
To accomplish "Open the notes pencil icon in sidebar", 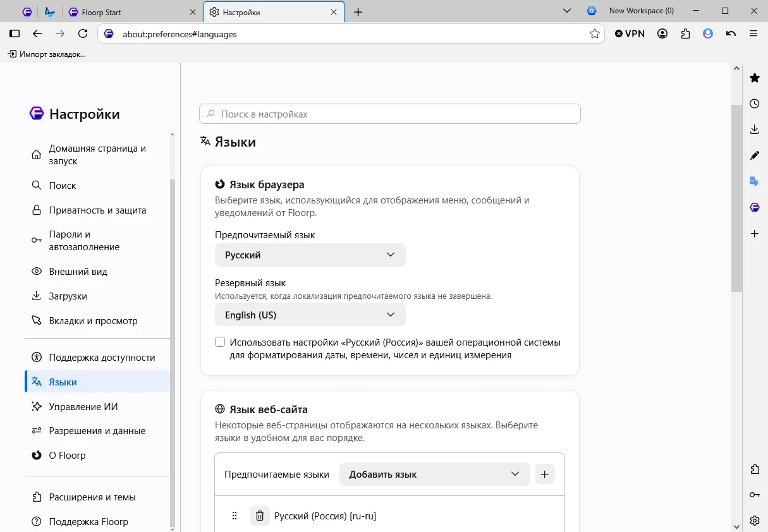I will coord(754,155).
